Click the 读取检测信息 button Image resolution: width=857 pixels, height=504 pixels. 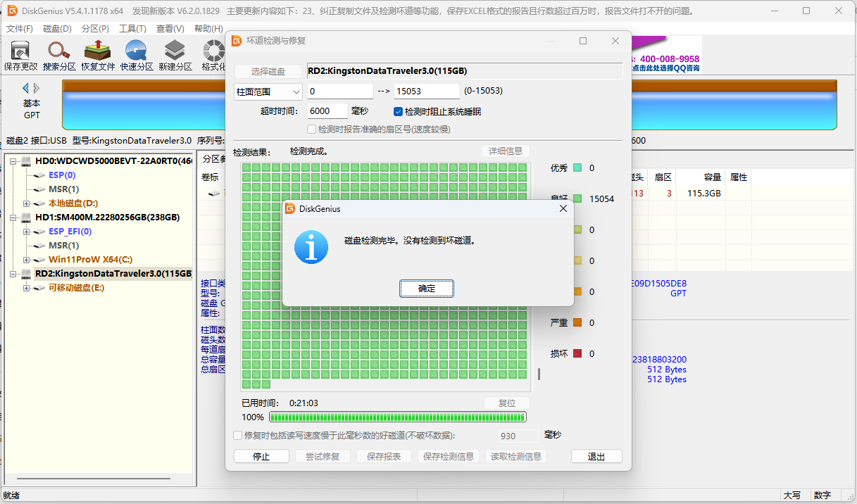coord(516,456)
